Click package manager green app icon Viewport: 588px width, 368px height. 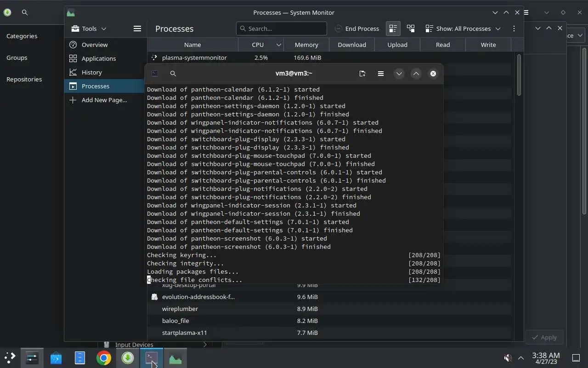7,12
